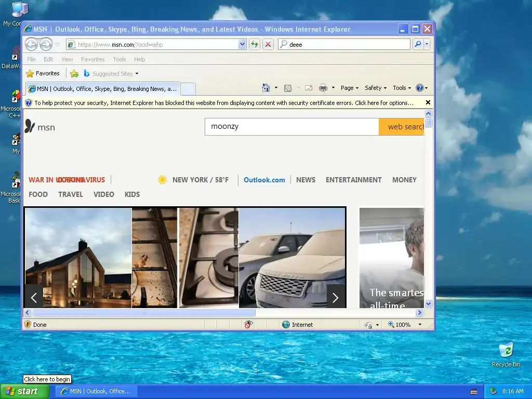Click the Read Mail envelope icon
Screen dimensions: 532x399
tap(309, 88)
